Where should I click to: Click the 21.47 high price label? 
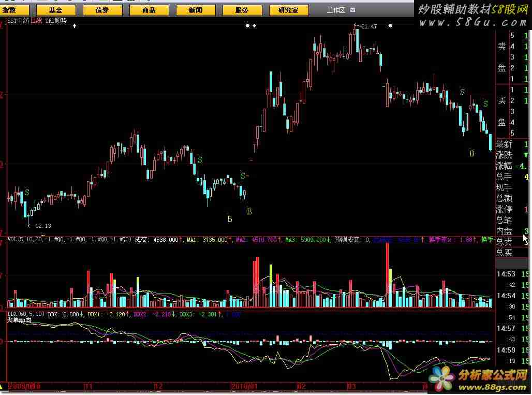tap(368, 26)
